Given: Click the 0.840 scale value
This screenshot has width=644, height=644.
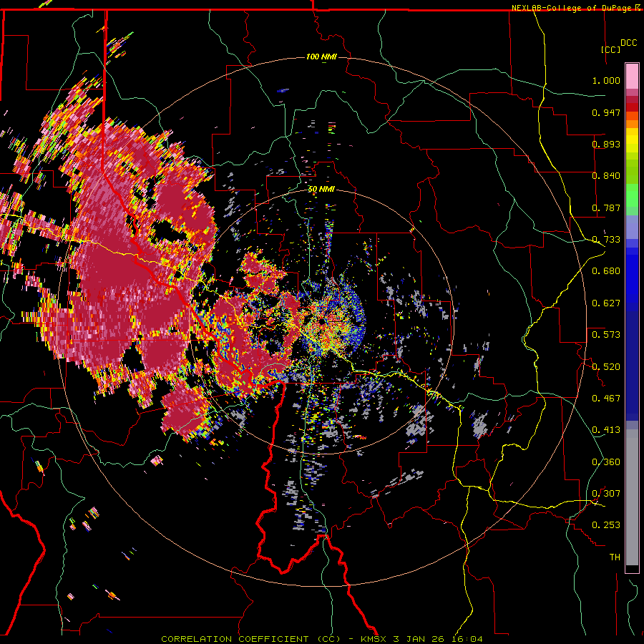Looking at the screenshot, I should pos(606,176).
